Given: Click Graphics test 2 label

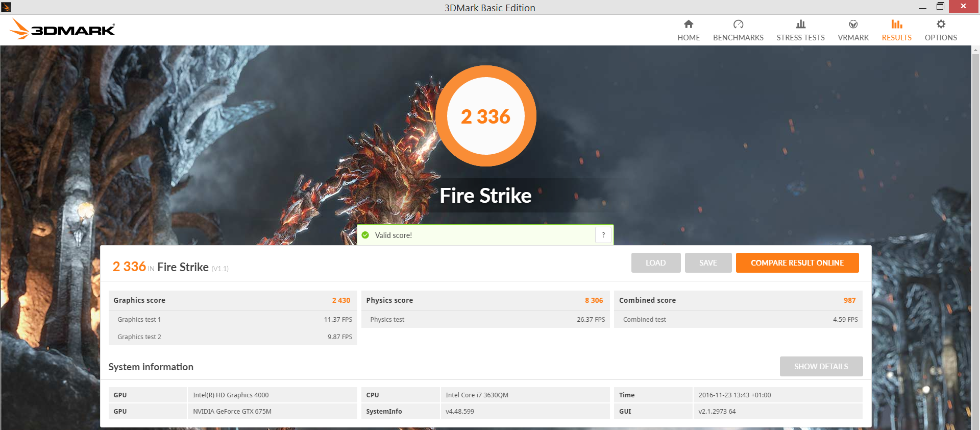Looking at the screenshot, I should (x=139, y=337).
